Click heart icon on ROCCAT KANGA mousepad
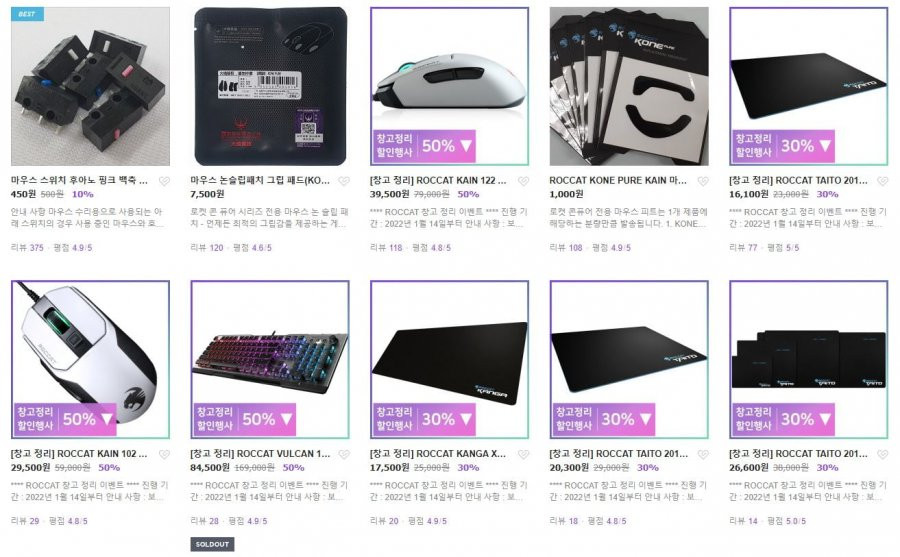This screenshot has height=557, width=900. (x=523, y=454)
